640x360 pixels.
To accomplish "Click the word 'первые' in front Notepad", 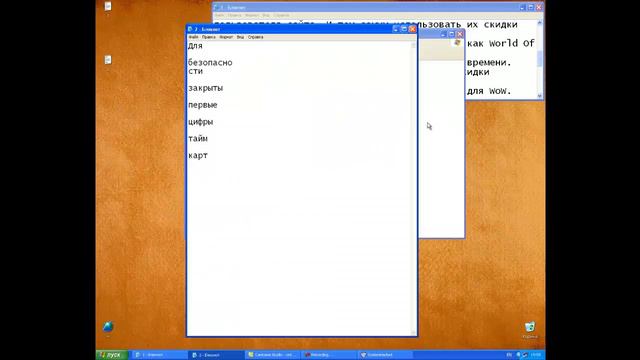I will click(203, 105).
